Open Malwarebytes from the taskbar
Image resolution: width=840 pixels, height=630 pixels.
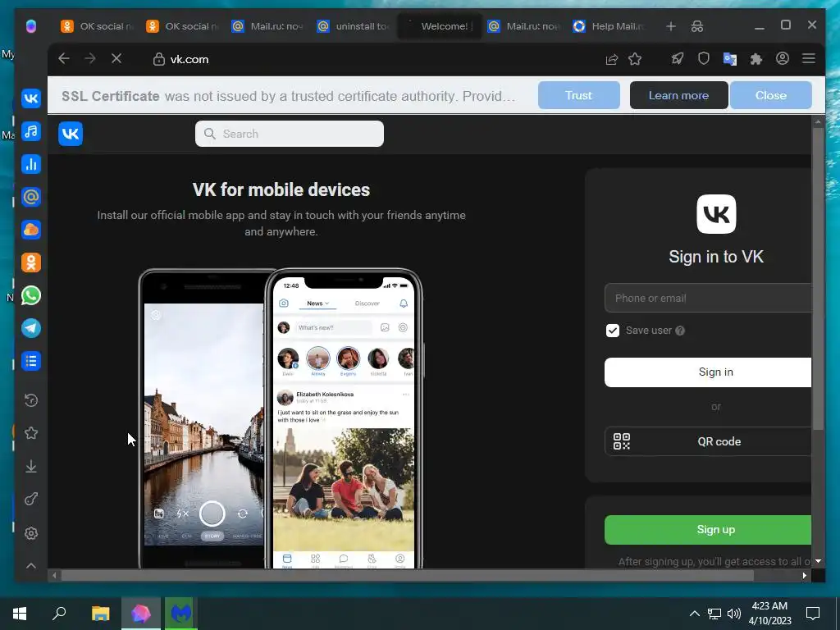point(181,614)
